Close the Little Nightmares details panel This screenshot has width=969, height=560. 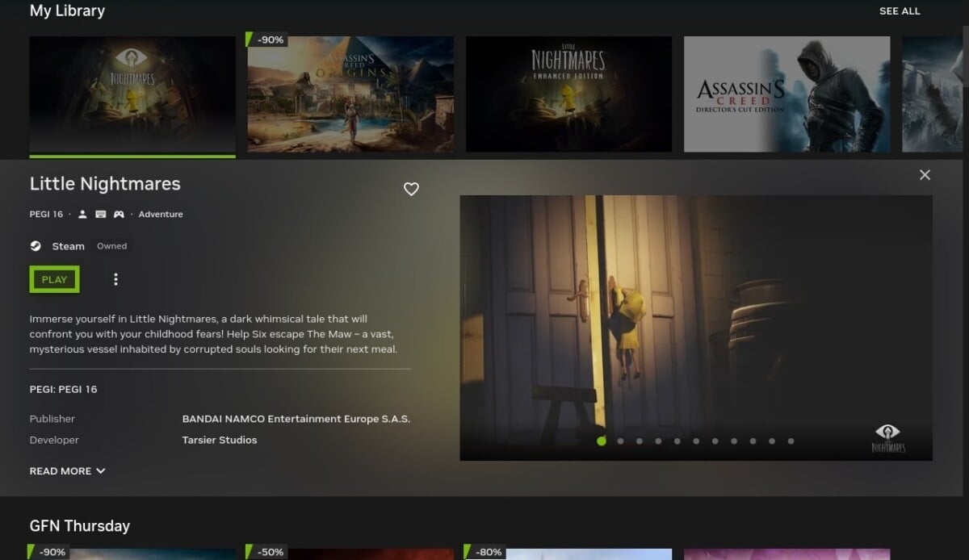[x=925, y=175]
